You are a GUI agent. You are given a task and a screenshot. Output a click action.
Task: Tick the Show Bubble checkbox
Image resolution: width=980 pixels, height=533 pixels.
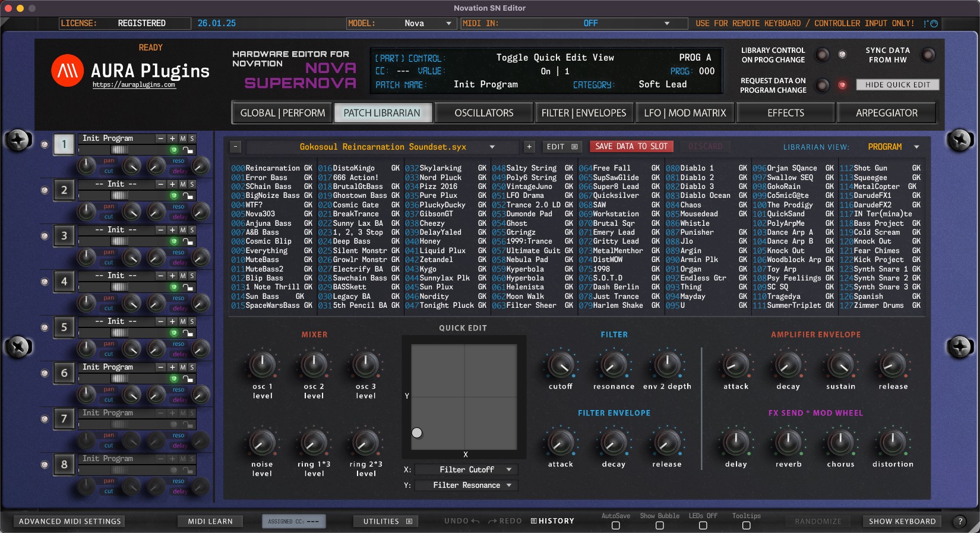click(659, 525)
